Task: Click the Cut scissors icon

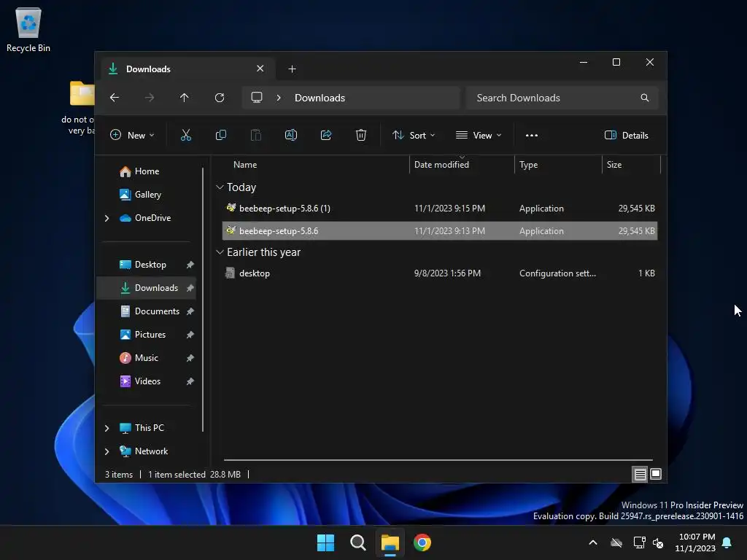Action: 186,135
